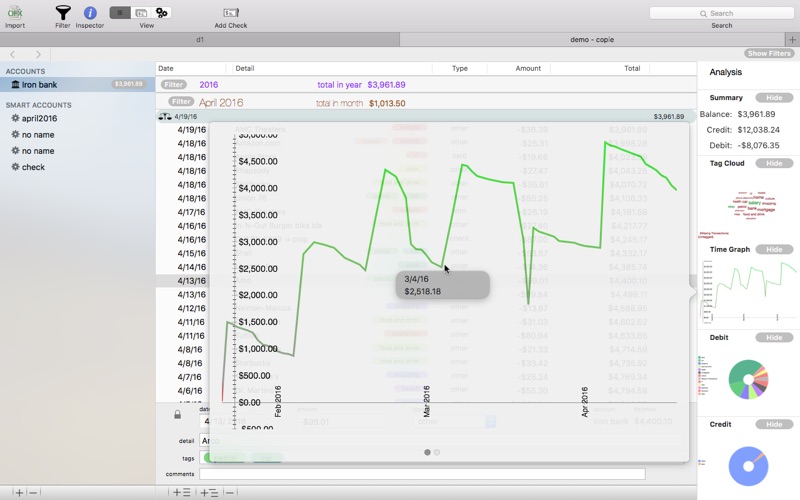Go forward with the right arrow
The height and width of the screenshot is (500, 800).
(38, 54)
